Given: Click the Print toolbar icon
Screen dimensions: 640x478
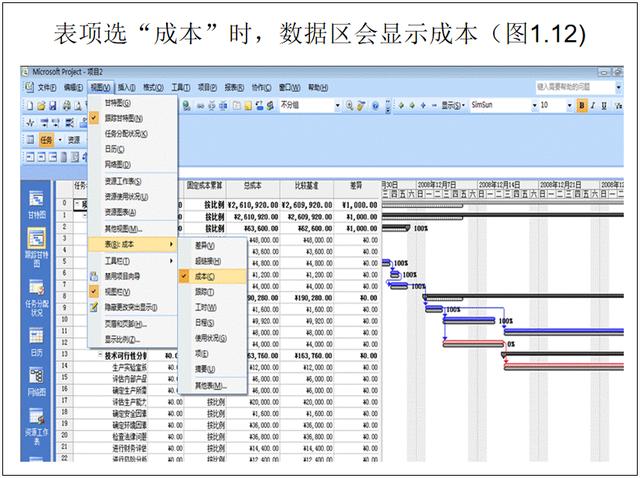Looking at the screenshot, I should click(67, 106).
